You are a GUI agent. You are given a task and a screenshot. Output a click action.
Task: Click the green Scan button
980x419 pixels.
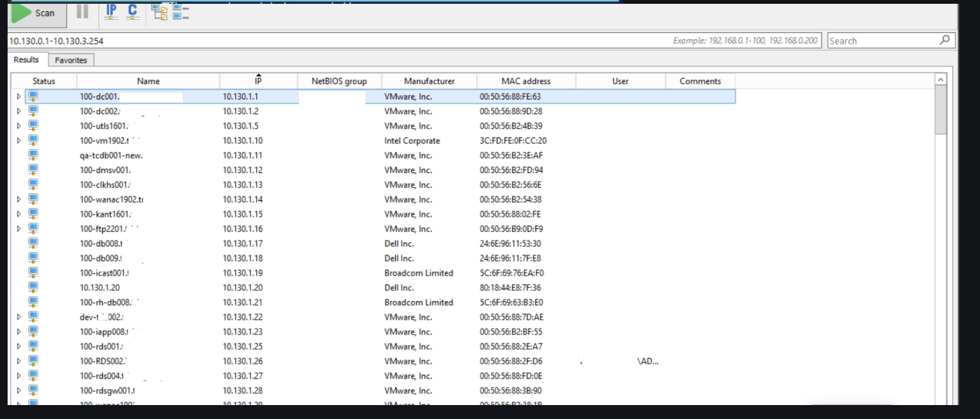point(36,13)
